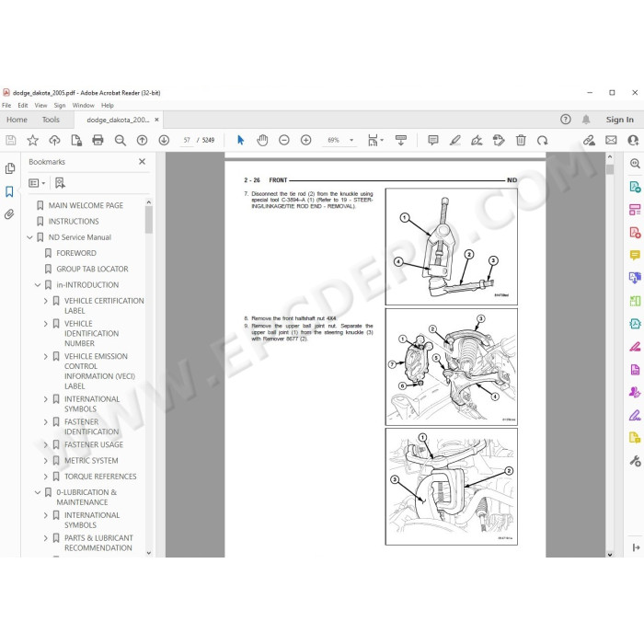Screen dimensions: 644x644
Task: Zoom out with the minus icon
Action: tap(283, 141)
